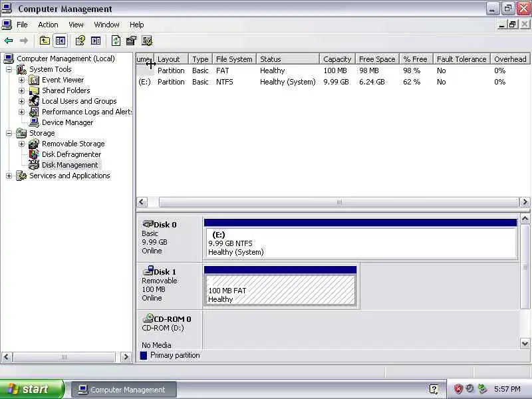This screenshot has height=399, width=532.
Task: Expand the Event Viewer node
Action: click(x=22, y=80)
